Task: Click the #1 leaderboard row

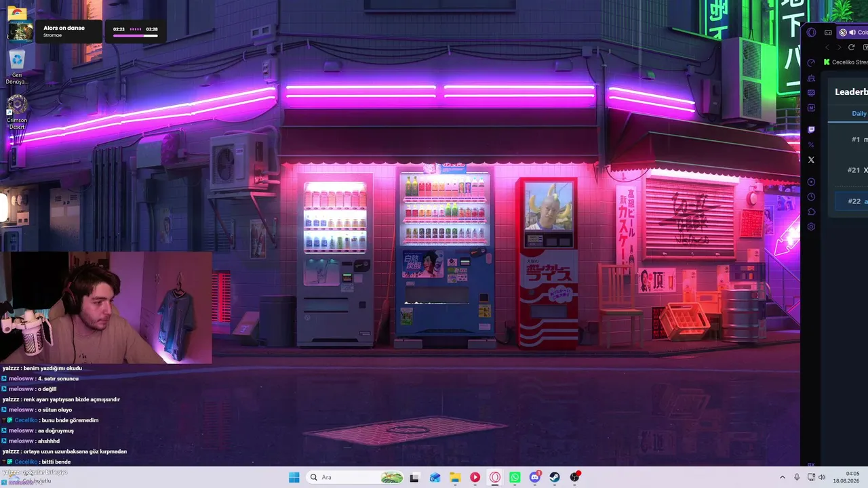Action: [x=852, y=140]
